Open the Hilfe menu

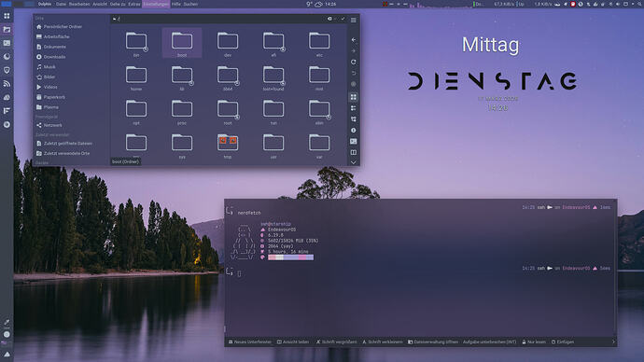coord(176,4)
